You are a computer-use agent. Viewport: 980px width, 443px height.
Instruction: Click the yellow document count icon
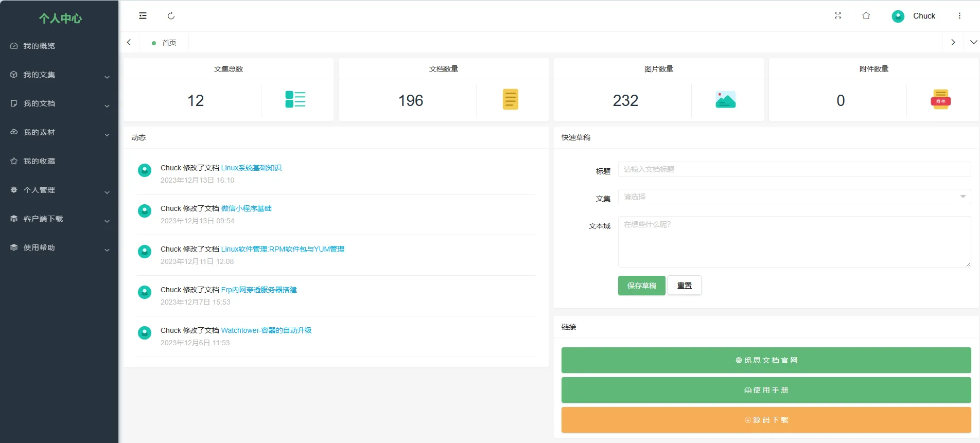(x=510, y=99)
